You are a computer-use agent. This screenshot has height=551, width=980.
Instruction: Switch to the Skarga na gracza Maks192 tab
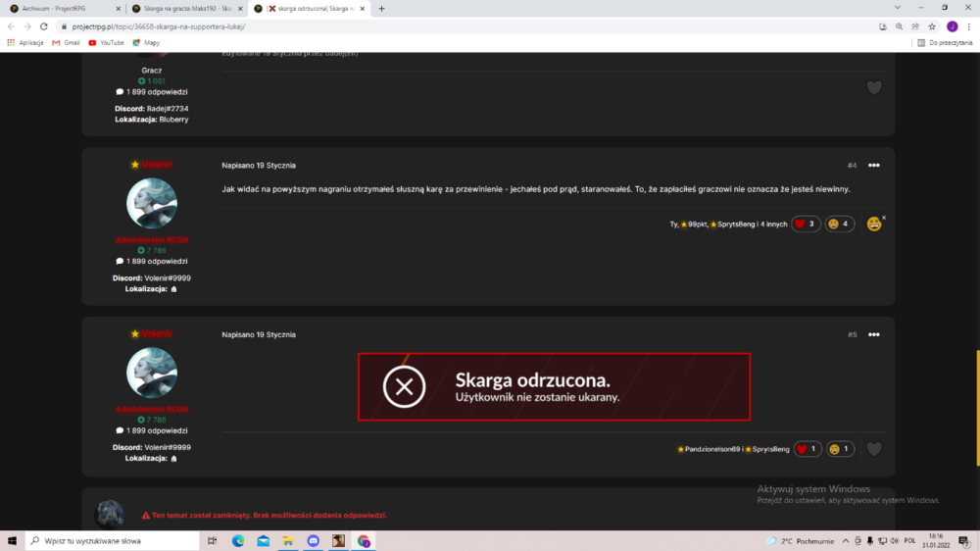[x=186, y=9]
